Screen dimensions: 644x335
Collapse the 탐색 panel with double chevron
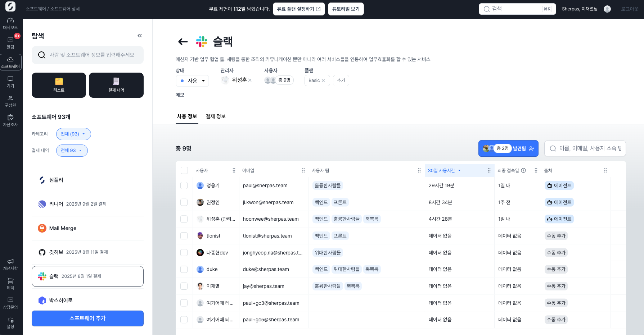point(140,36)
